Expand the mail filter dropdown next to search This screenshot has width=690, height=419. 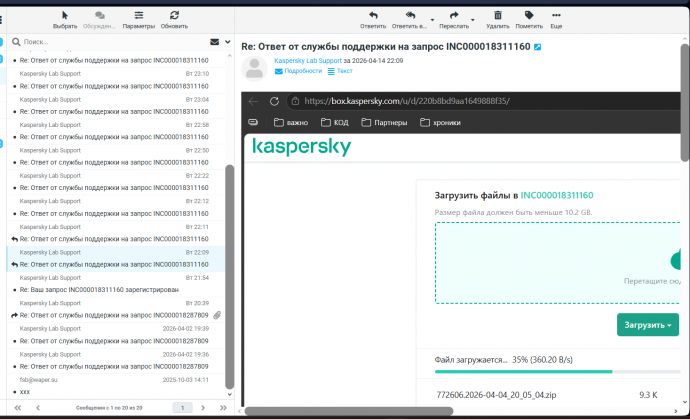click(226, 42)
